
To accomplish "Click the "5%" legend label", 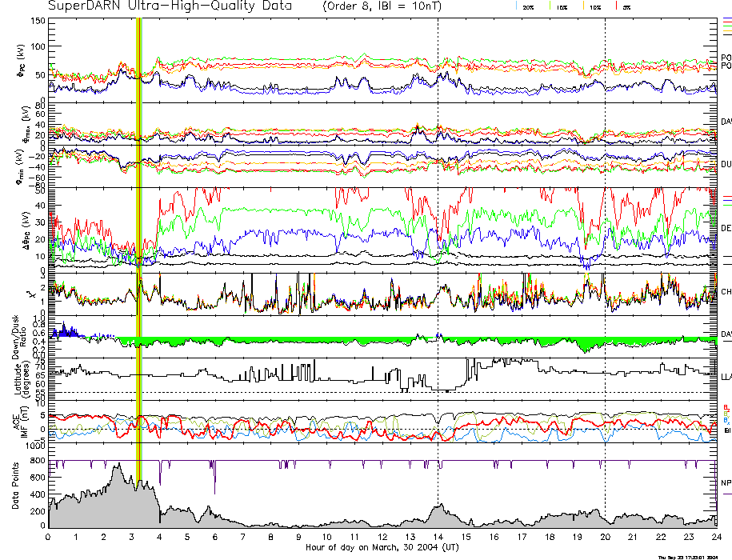I will coord(626,8).
